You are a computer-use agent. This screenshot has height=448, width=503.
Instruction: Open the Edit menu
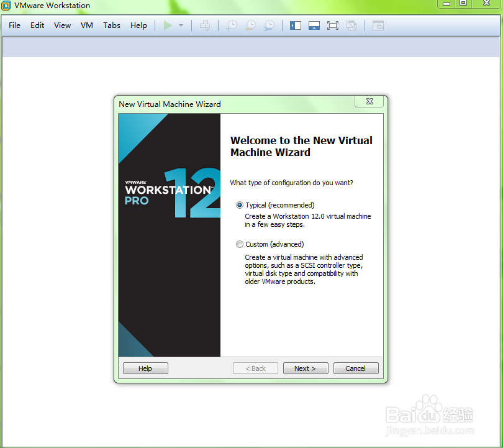[37, 25]
